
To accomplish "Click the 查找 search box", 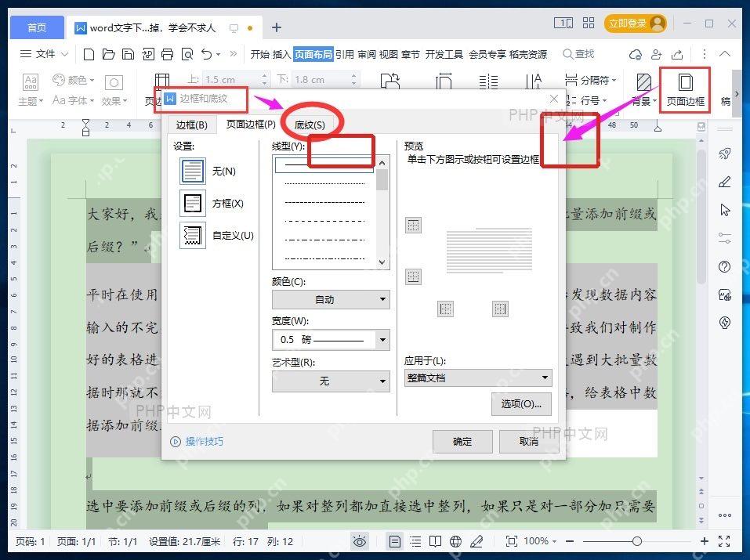I will [x=578, y=54].
